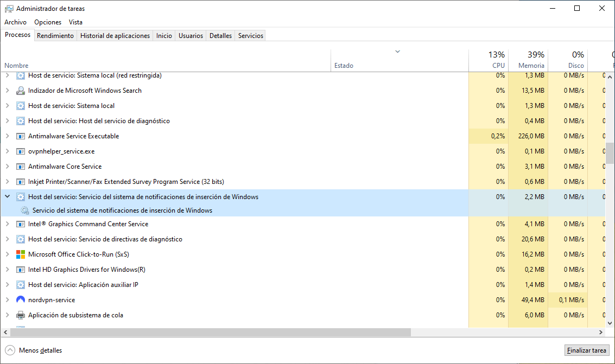Switch to the Servicios tab
Screen dimensions: 615x364
pyautogui.click(x=251, y=36)
